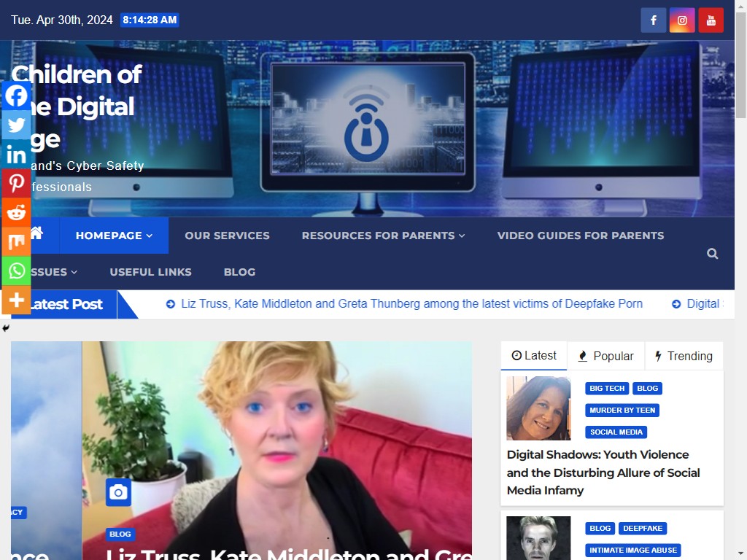
Task: Open Useful Links menu item
Action: point(150,272)
